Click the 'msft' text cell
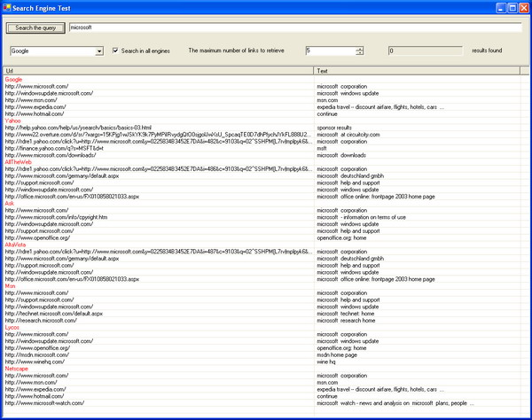Viewport: 532px width, 420px height. pyautogui.click(x=322, y=148)
